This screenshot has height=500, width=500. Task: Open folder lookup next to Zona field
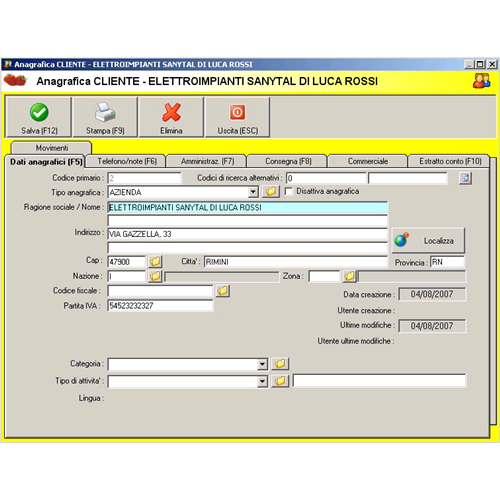click(x=349, y=276)
